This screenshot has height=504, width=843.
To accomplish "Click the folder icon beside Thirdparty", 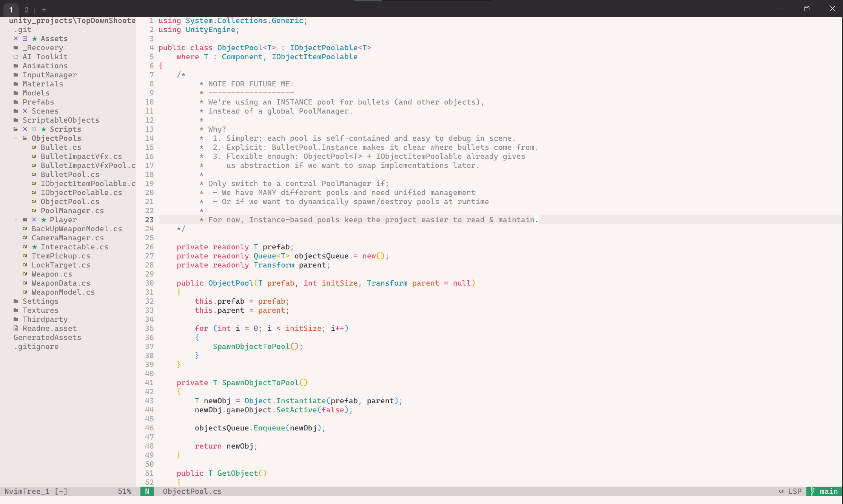I will [16, 320].
